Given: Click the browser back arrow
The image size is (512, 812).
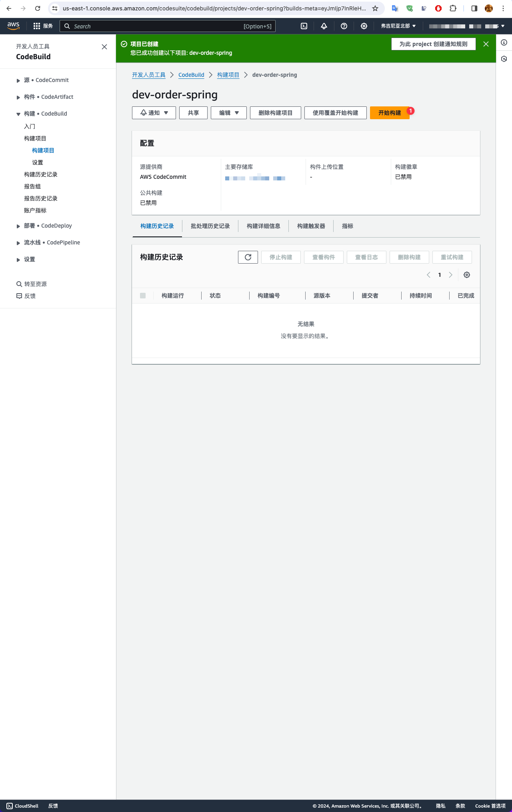Looking at the screenshot, I should (9, 8).
